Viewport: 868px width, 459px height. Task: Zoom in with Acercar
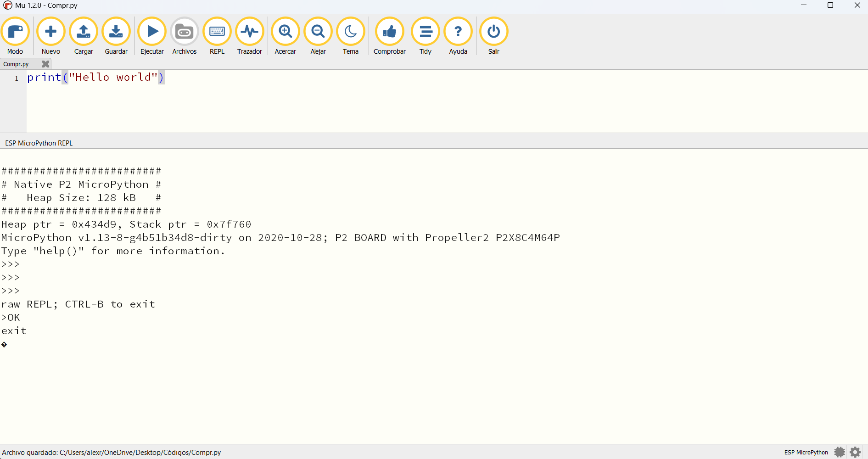pos(286,36)
